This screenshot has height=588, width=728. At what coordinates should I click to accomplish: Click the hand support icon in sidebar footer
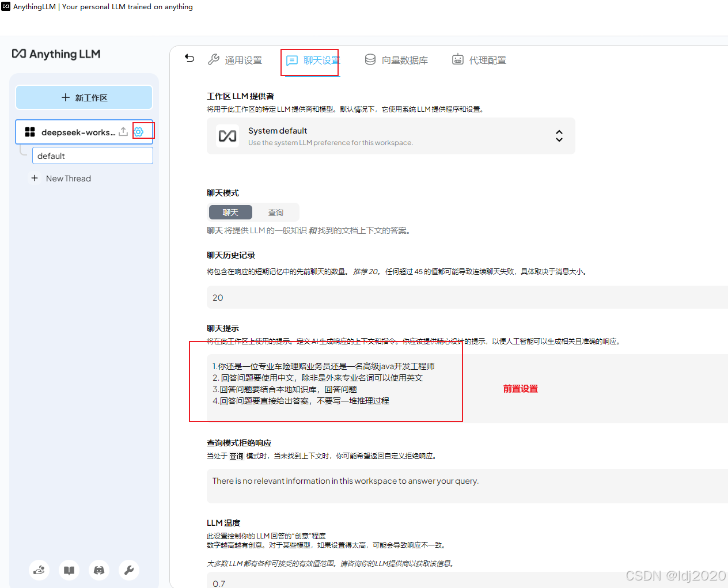click(39, 570)
